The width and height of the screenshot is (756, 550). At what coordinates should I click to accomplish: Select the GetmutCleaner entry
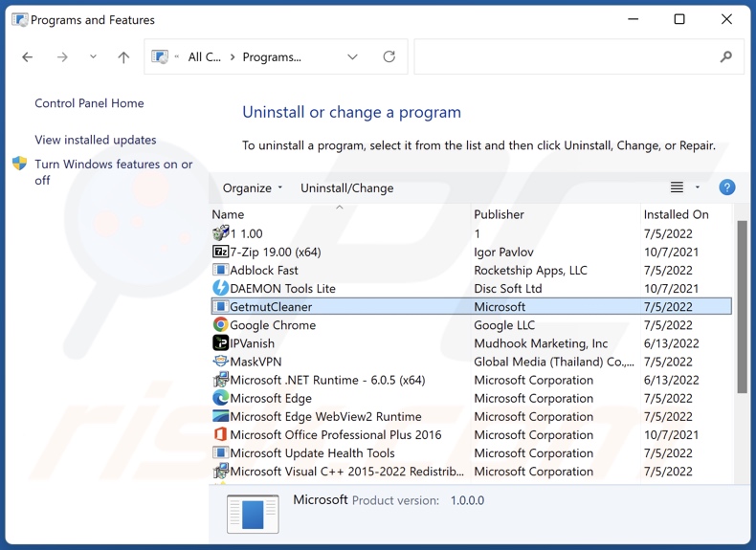(x=471, y=307)
